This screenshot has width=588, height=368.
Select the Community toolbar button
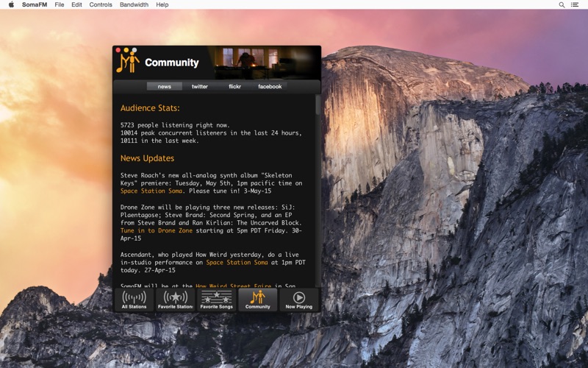pos(258,300)
